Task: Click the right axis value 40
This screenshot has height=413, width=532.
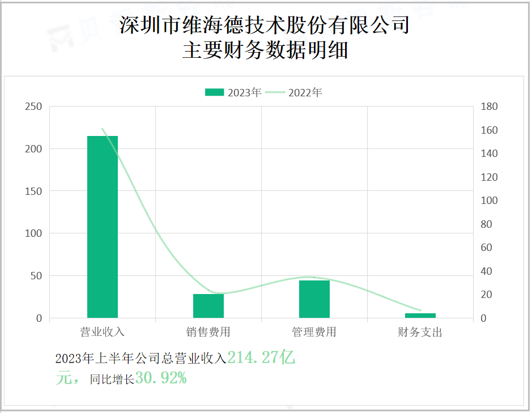Action: tap(486, 271)
